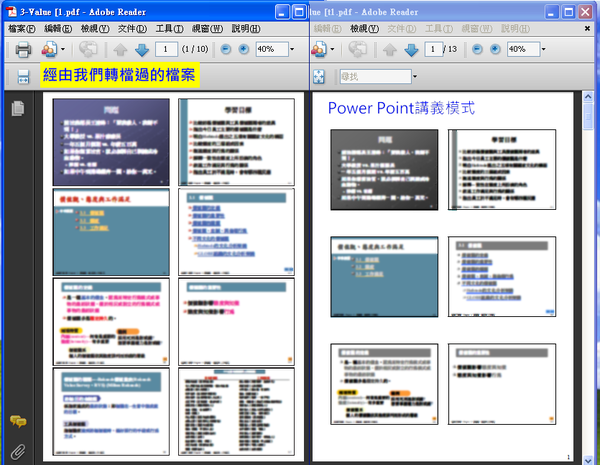Open Attachments paperclip icon in left sidebar
The height and width of the screenshot is (465, 600).
pos(18,452)
